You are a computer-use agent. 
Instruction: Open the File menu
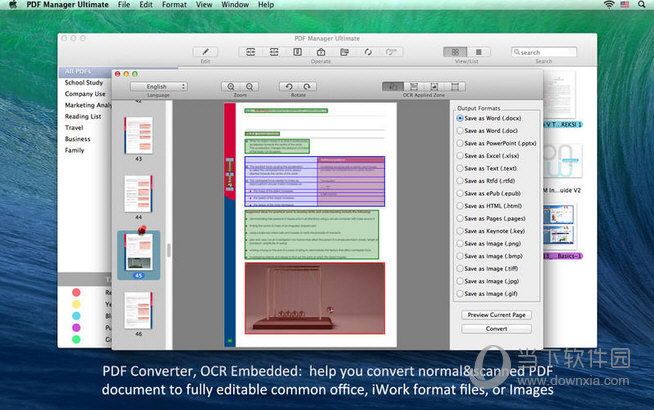point(123,5)
